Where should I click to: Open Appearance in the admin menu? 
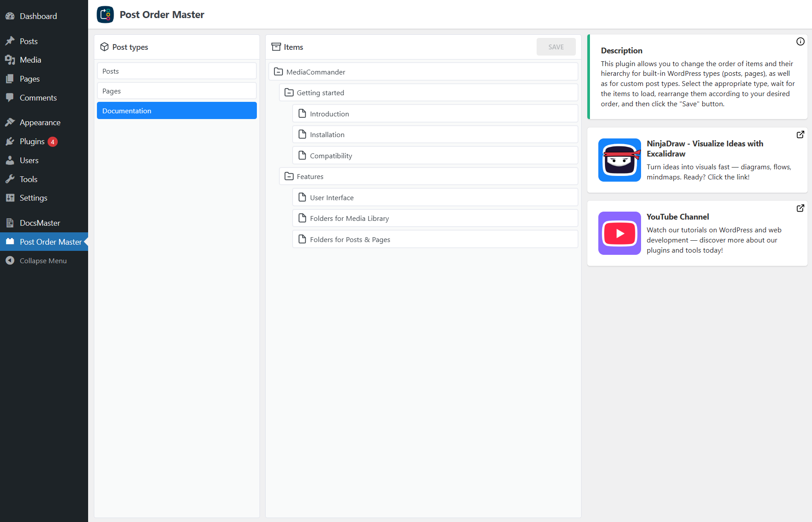pyautogui.click(x=40, y=123)
